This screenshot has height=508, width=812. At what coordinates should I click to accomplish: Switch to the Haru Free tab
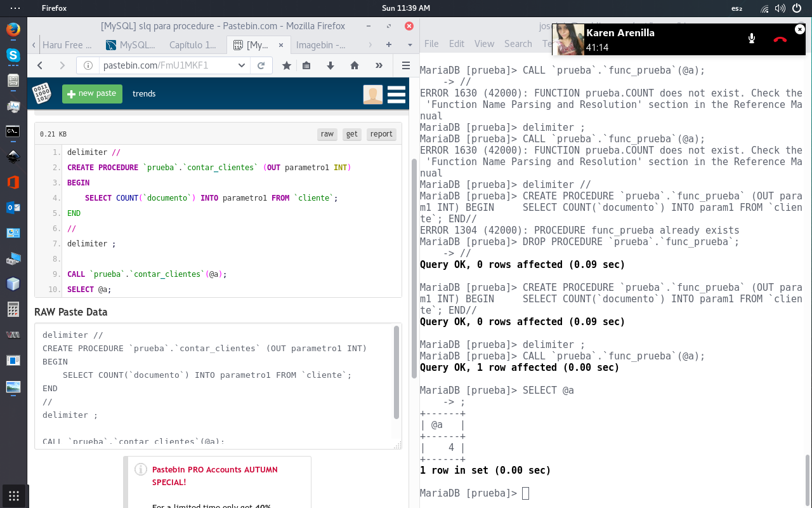click(x=67, y=45)
